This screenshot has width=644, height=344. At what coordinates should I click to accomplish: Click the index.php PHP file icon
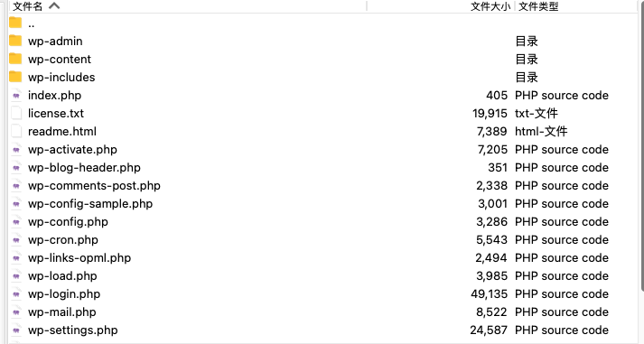tap(16, 95)
